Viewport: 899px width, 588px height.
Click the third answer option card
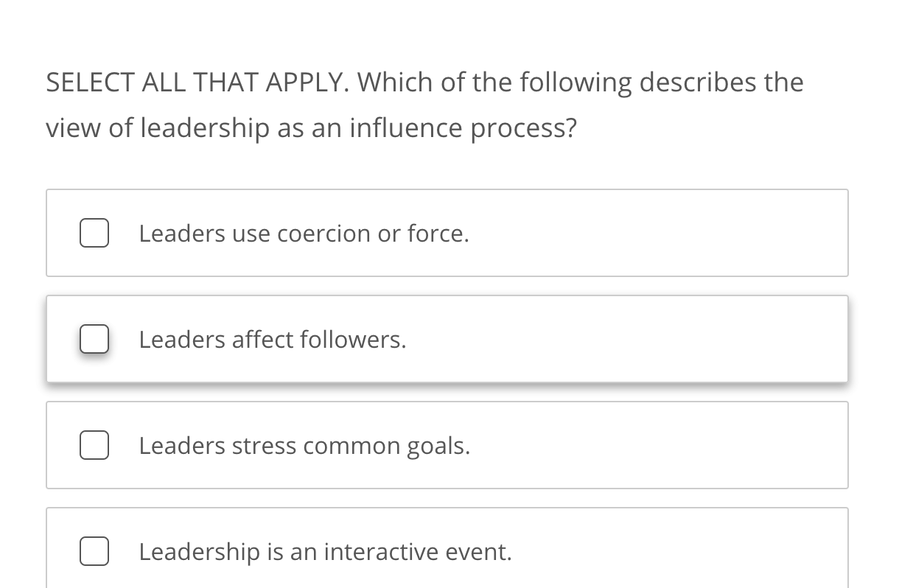(x=447, y=445)
